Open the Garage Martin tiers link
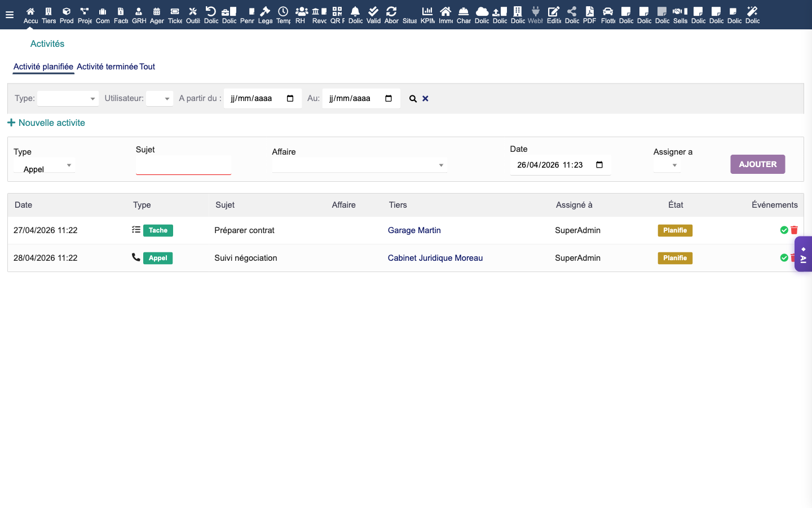The width and height of the screenshot is (812, 508). click(x=414, y=230)
